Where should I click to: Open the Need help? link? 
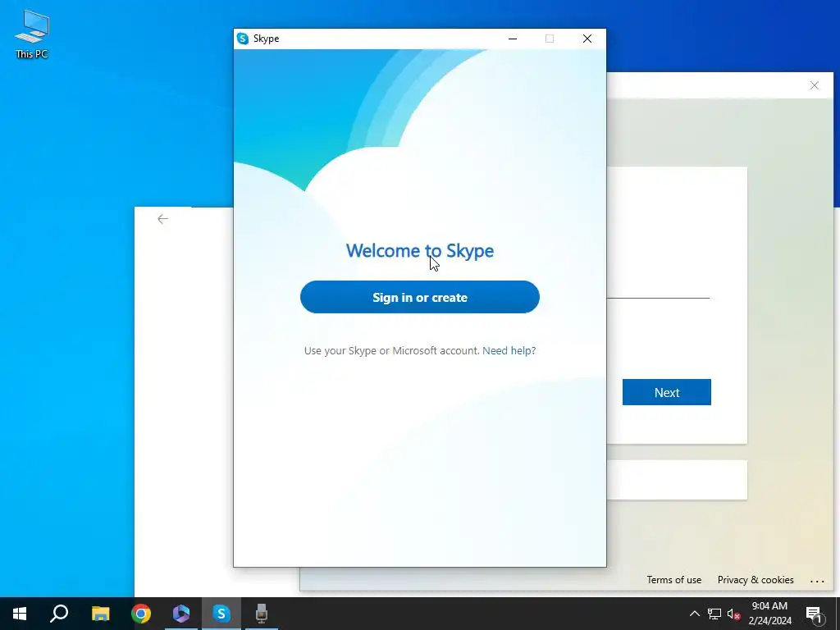(509, 350)
